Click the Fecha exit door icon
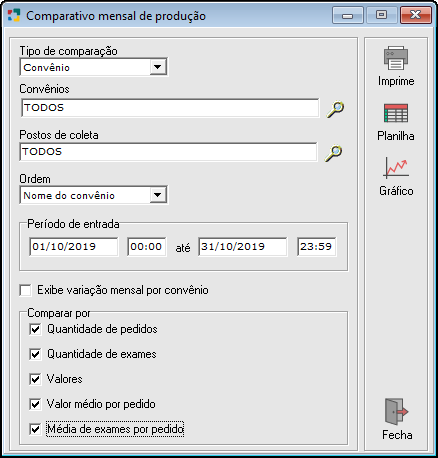Image resolution: width=438 pixels, height=458 pixels. pos(396,411)
